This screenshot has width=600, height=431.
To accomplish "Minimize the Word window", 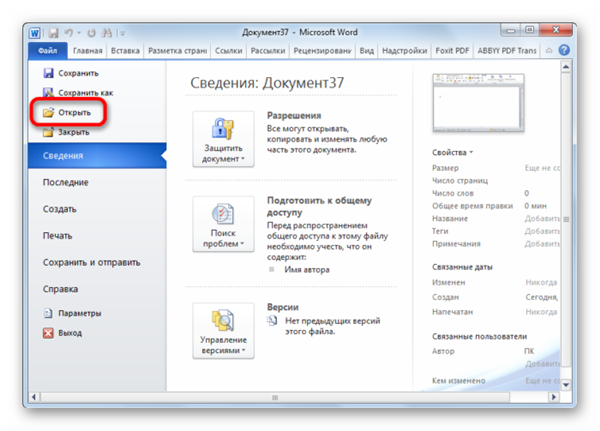I will point(511,30).
